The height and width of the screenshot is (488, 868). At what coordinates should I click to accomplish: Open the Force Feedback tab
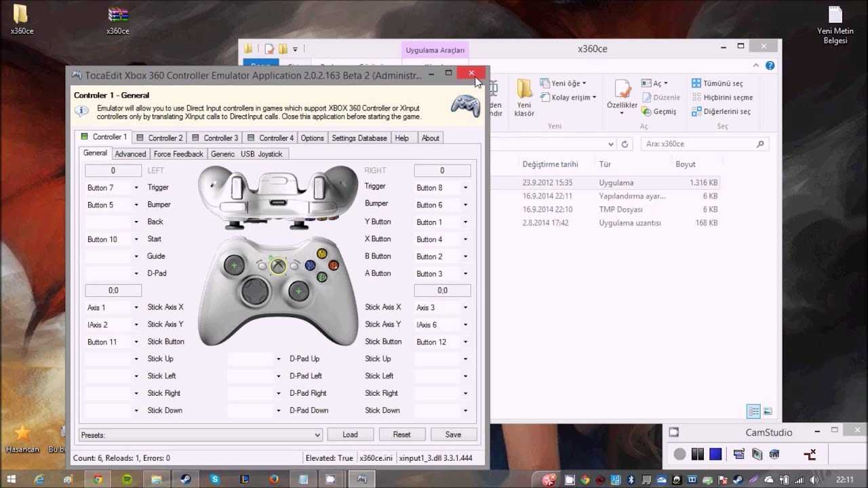coord(178,154)
